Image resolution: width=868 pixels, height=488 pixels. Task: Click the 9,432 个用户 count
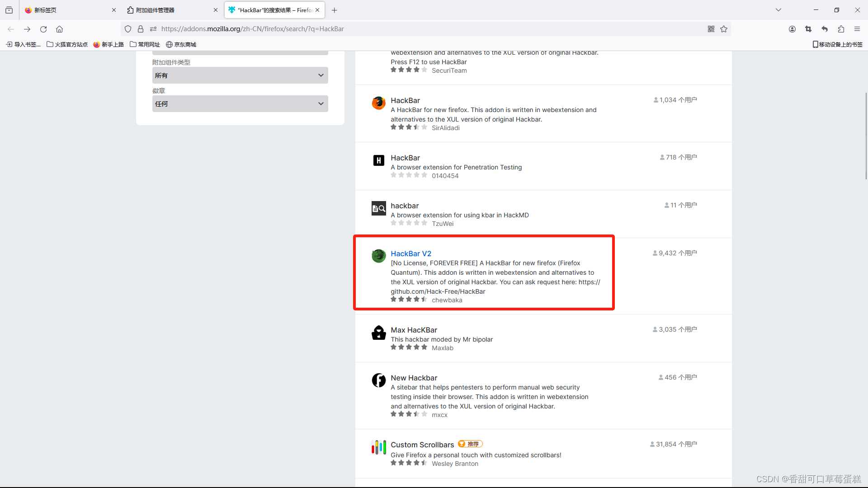tap(675, 253)
